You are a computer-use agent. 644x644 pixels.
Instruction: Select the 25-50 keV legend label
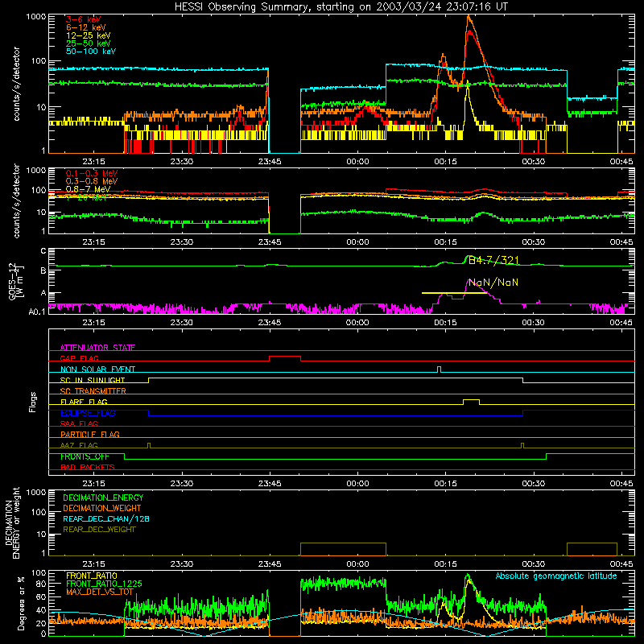click(89, 43)
